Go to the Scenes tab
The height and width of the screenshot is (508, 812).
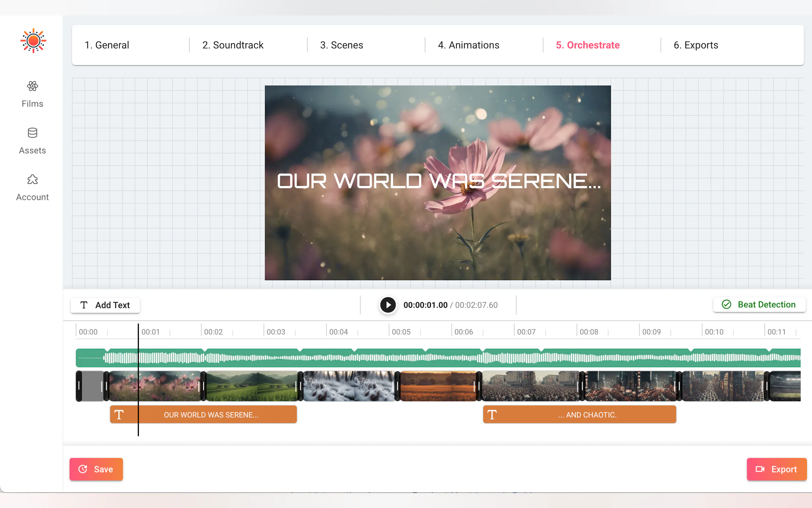point(341,45)
